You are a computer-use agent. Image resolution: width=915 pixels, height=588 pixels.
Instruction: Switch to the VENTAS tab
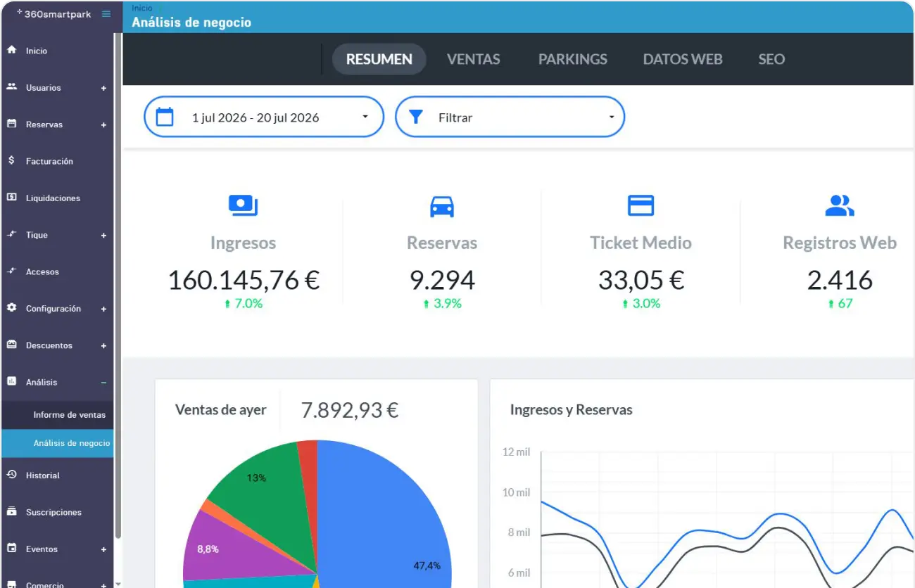474,59
